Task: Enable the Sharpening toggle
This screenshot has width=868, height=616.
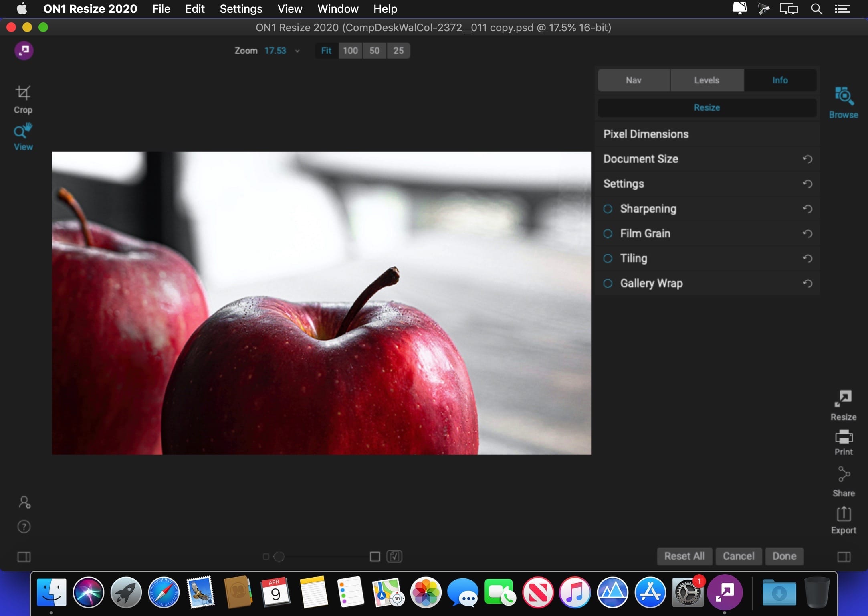Action: (608, 209)
